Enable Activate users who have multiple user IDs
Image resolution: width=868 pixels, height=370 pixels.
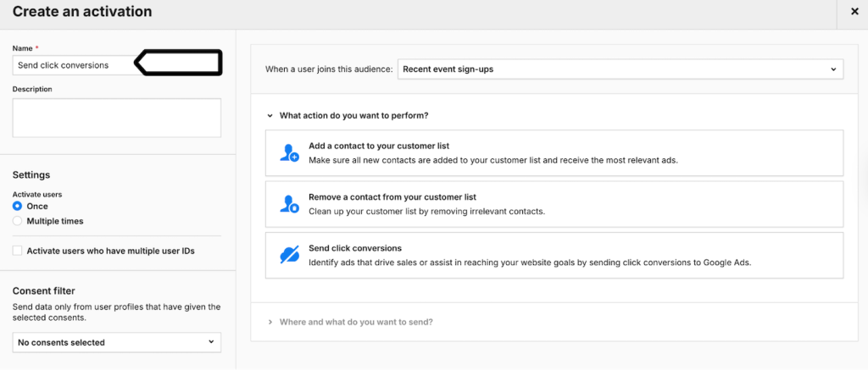(17, 251)
